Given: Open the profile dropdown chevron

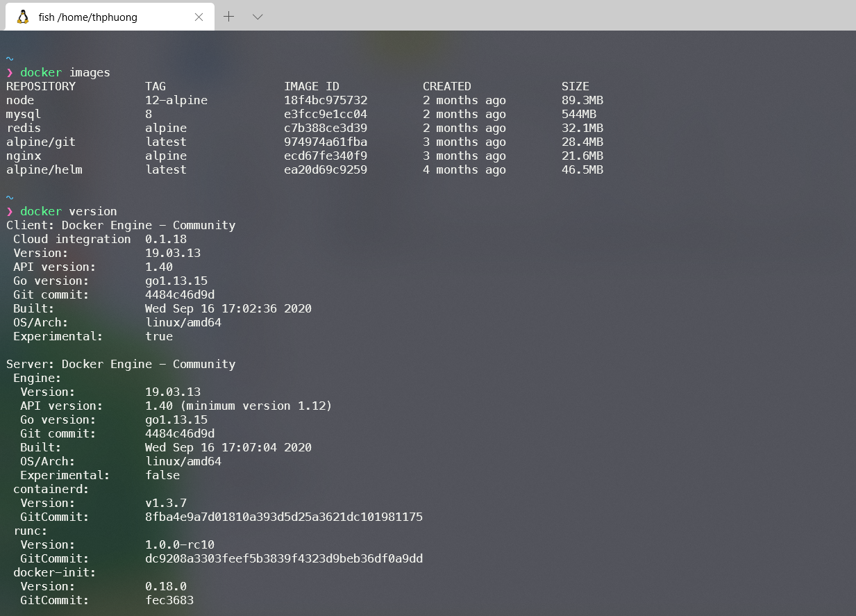Looking at the screenshot, I should coord(258,17).
